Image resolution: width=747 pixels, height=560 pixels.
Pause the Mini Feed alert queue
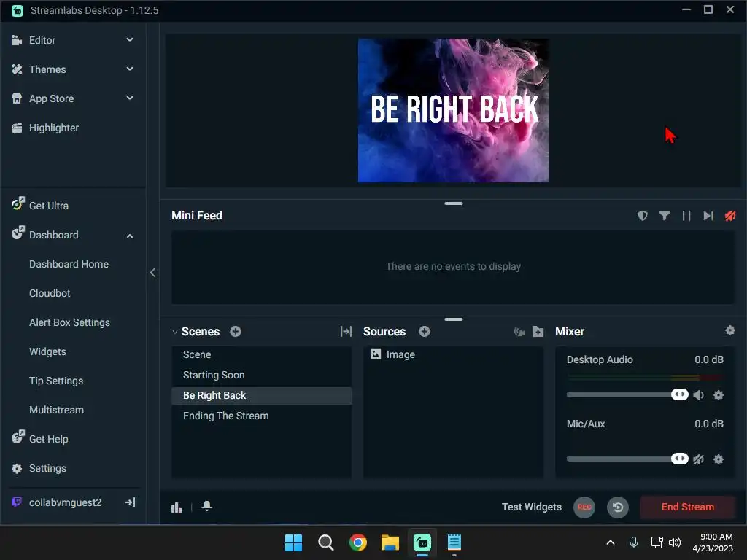pyautogui.click(x=686, y=216)
